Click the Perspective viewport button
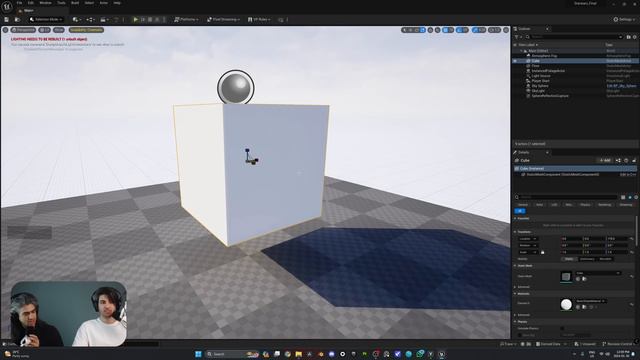 click(23, 30)
